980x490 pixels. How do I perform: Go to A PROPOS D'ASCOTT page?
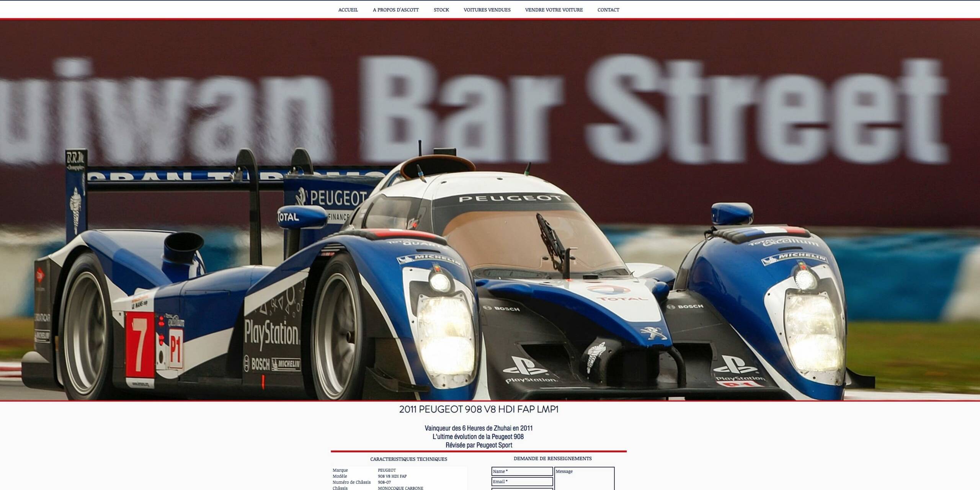tap(396, 10)
